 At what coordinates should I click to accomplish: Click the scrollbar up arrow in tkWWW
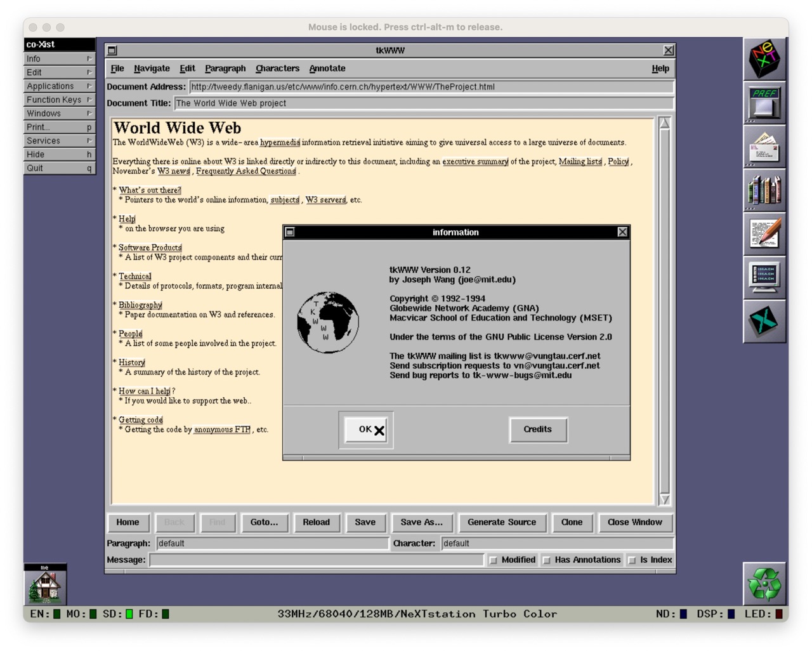click(664, 123)
